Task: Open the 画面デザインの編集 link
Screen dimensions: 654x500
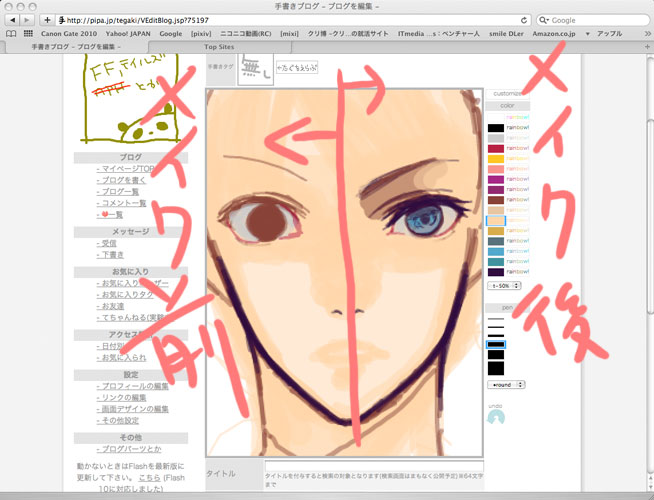Action: (x=133, y=409)
